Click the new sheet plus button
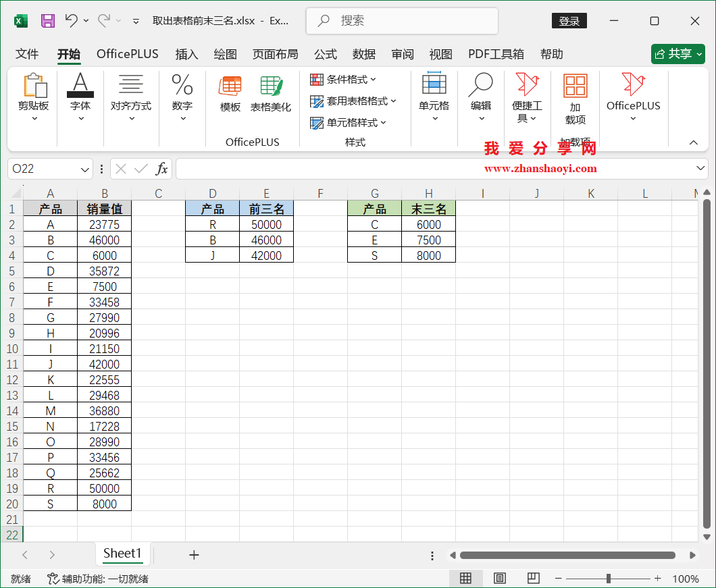 point(194,554)
